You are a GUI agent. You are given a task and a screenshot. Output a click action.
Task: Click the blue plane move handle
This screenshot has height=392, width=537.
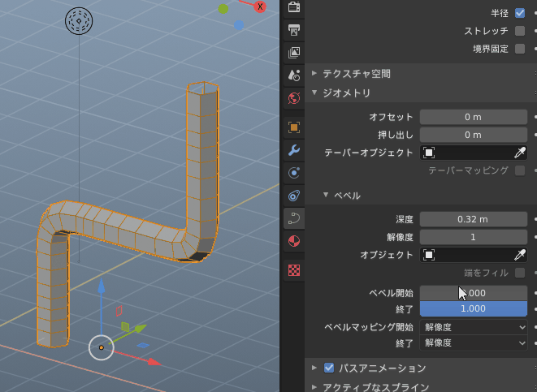(143, 346)
